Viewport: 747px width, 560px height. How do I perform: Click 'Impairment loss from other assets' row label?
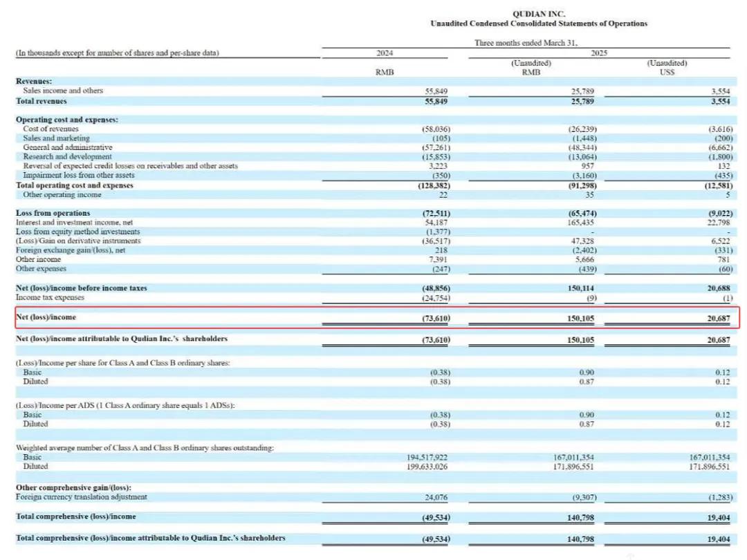pyautogui.click(x=79, y=175)
